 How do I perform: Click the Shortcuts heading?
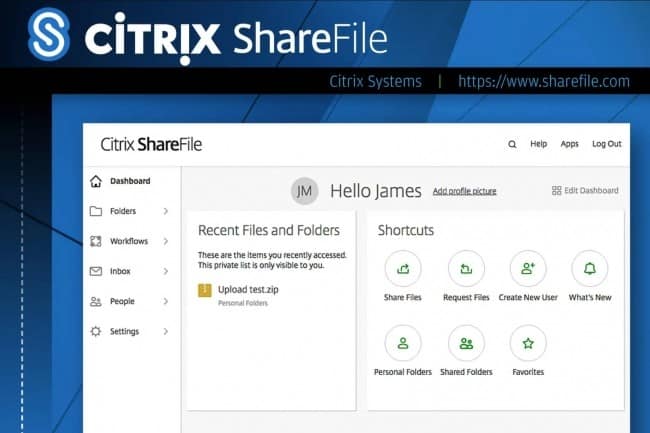click(405, 230)
